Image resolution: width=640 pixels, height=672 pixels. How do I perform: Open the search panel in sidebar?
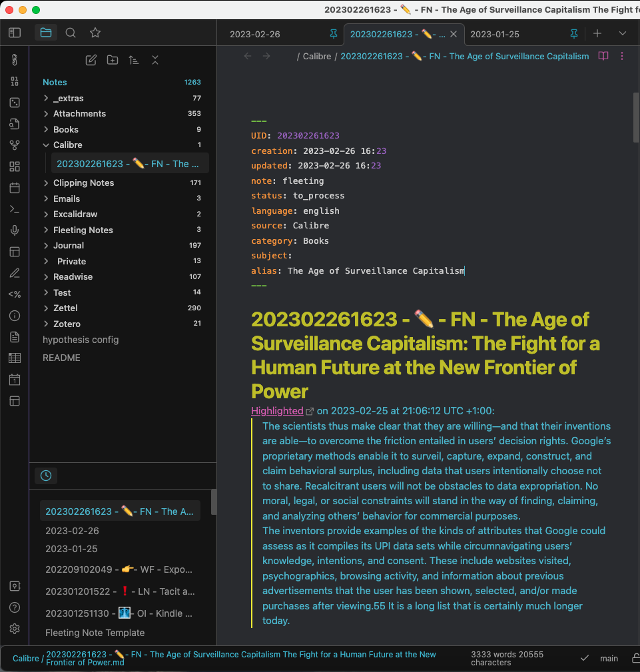pos(71,33)
